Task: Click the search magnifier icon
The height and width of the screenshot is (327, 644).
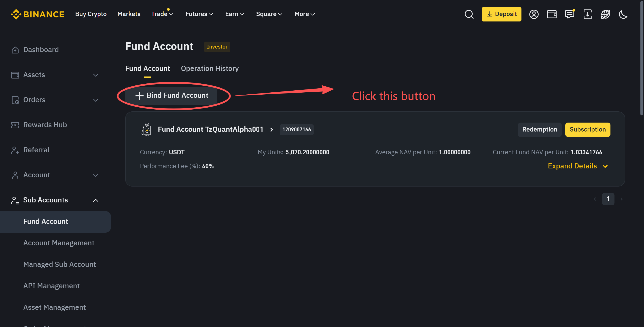Action: click(469, 14)
